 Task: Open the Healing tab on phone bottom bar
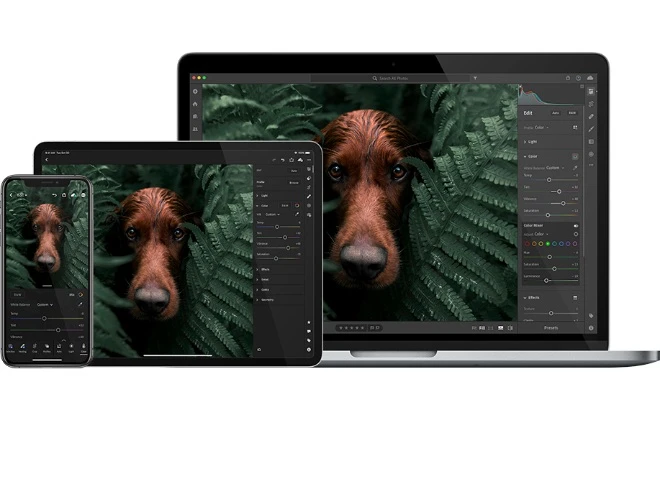[x=23, y=348]
